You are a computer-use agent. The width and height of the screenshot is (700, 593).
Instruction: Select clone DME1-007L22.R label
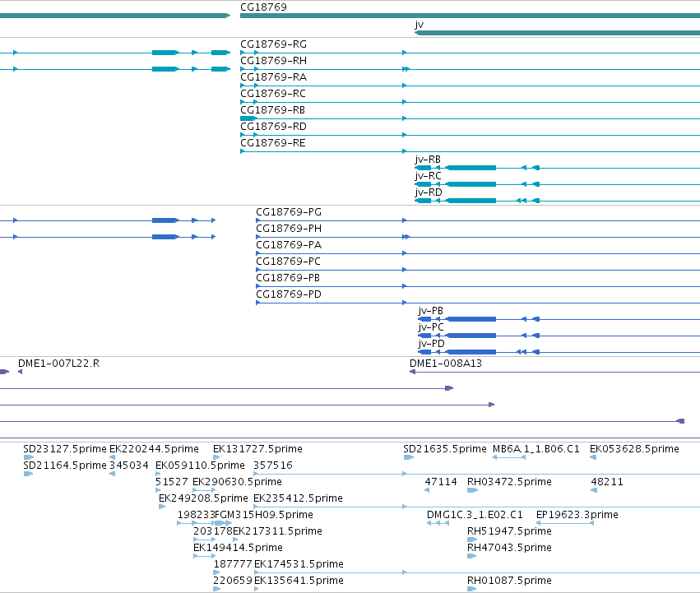[59, 364]
